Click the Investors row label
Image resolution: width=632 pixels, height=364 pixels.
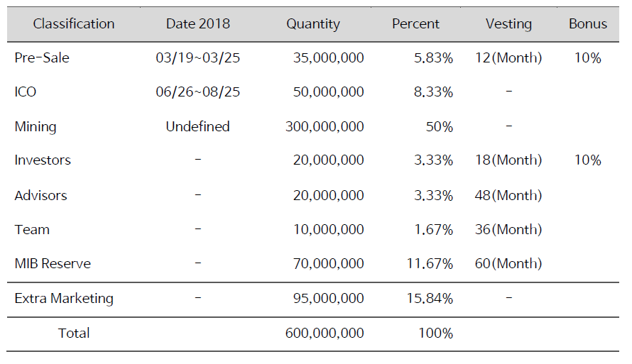(x=43, y=160)
